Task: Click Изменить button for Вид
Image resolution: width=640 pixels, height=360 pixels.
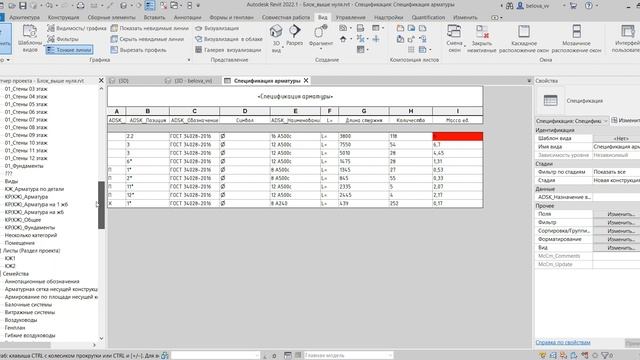Action: click(x=620, y=247)
